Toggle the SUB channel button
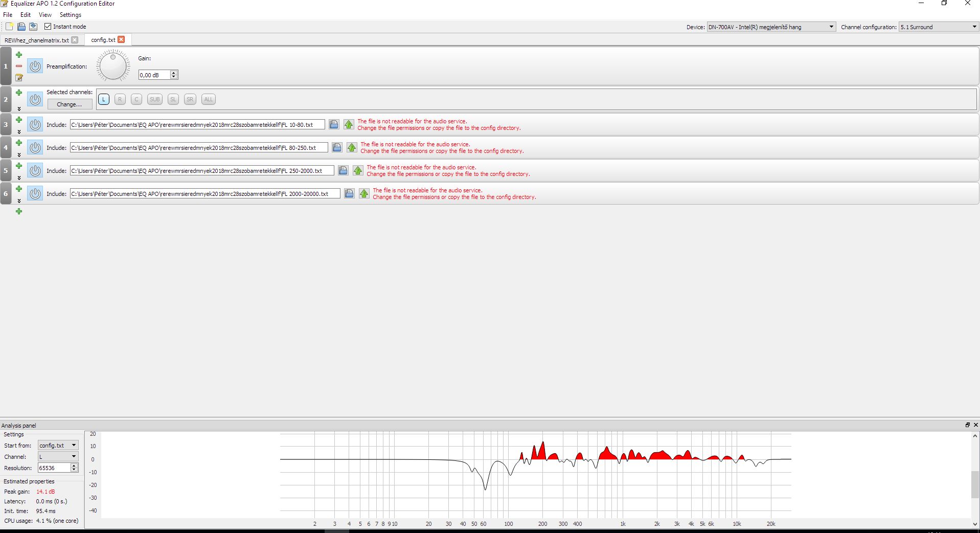980x533 pixels. click(155, 99)
